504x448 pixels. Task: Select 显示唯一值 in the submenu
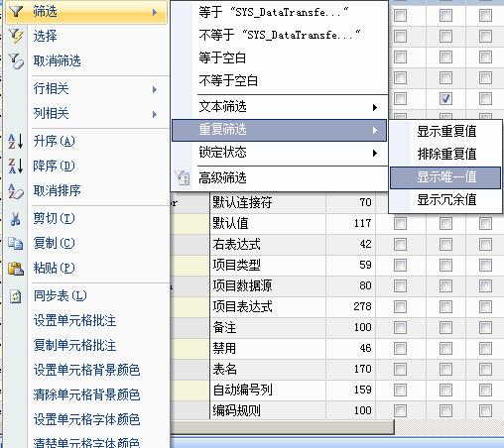(445, 177)
